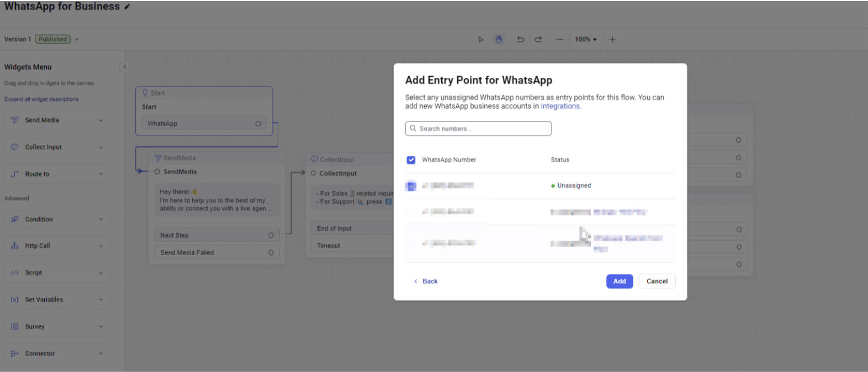868x372 pixels.
Task: Select the pointer cursor tool
Action: (x=480, y=39)
